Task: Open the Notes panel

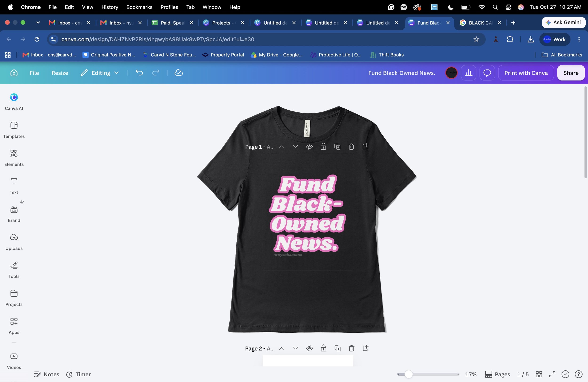Action: point(47,374)
